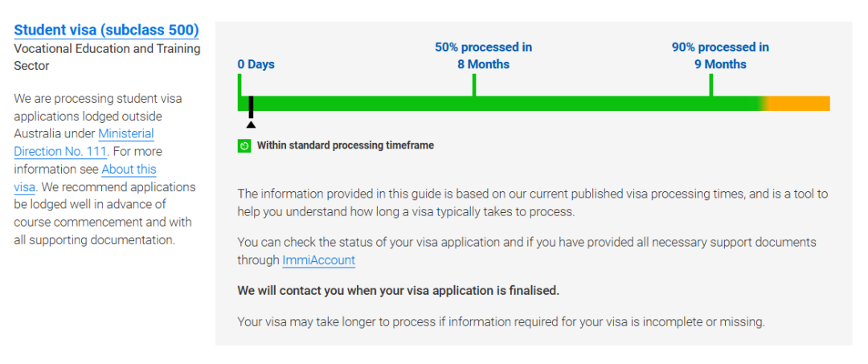Click the paragraph about incomplete or missing information
Image resolution: width=868 pixels, height=364 pixels.
(x=501, y=322)
